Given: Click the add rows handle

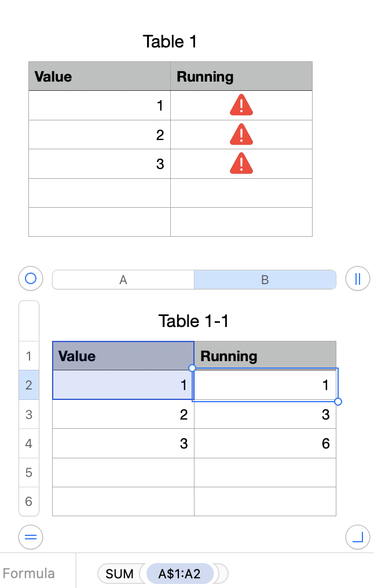Looking at the screenshot, I should (x=31, y=538).
